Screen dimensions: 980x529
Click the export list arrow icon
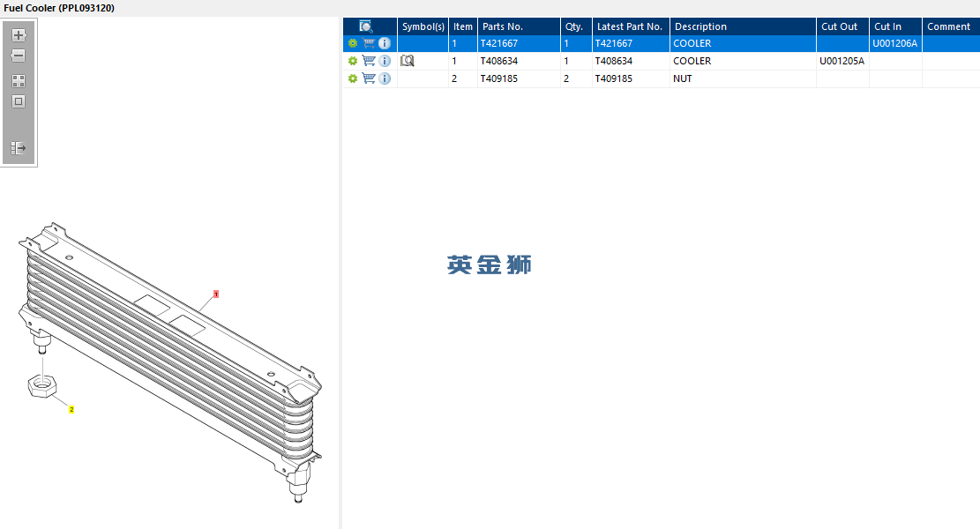[x=19, y=148]
